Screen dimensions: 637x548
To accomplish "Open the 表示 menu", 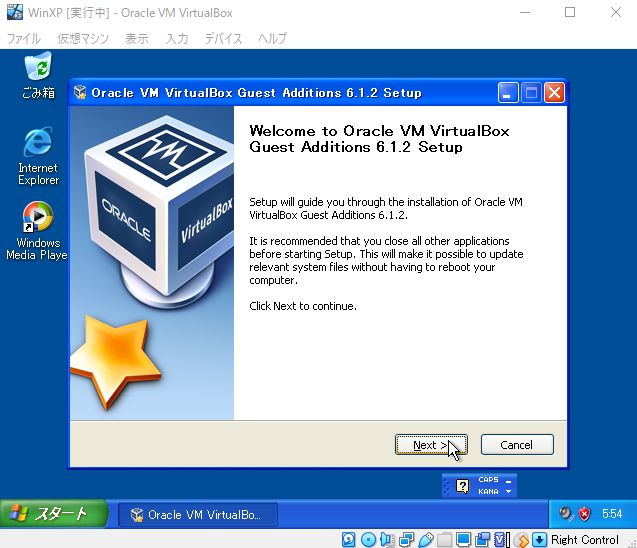I will (x=137, y=39).
